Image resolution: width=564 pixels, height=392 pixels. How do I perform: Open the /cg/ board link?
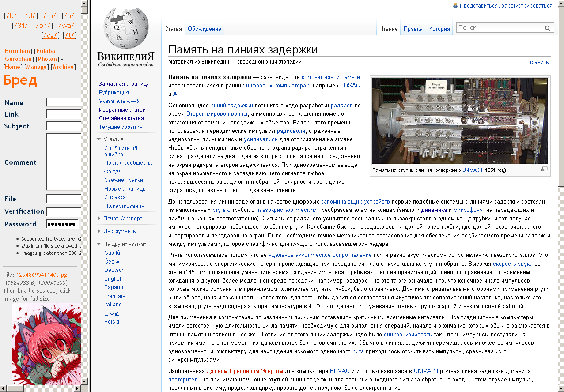point(50,35)
